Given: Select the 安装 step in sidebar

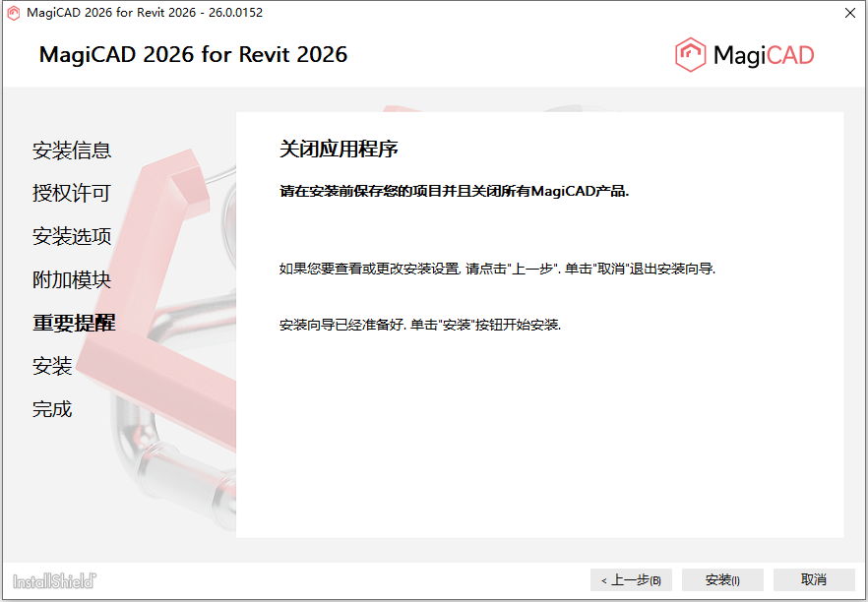Looking at the screenshot, I should click(x=52, y=366).
